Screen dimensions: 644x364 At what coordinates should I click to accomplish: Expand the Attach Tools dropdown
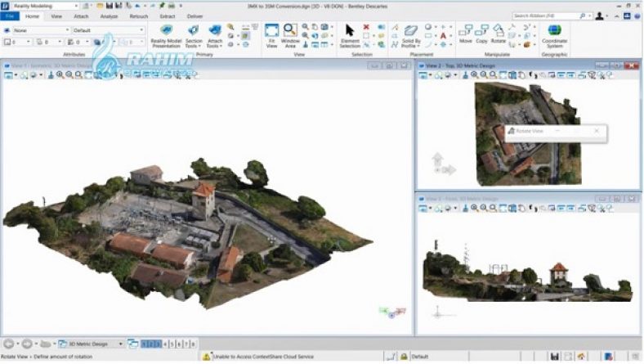[215, 36]
